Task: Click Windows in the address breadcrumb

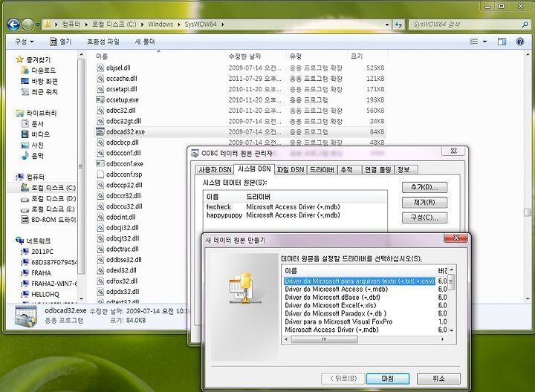Action: (160, 24)
